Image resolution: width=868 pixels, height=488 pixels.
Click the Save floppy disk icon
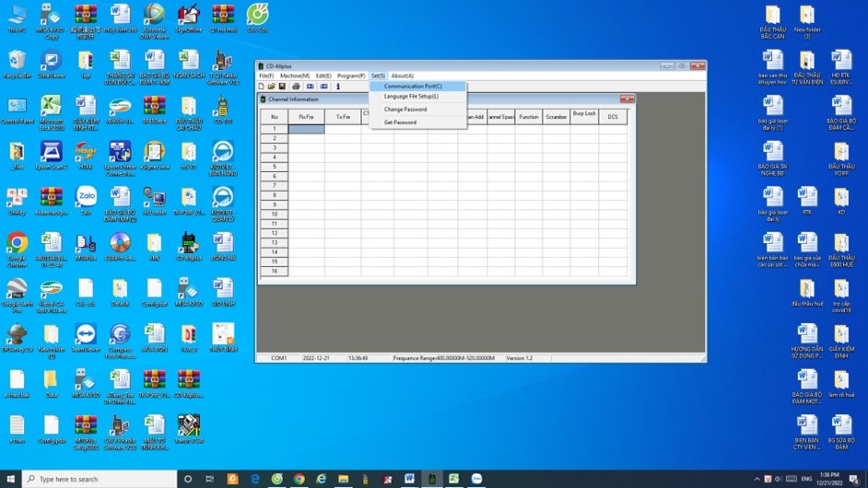click(282, 87)
